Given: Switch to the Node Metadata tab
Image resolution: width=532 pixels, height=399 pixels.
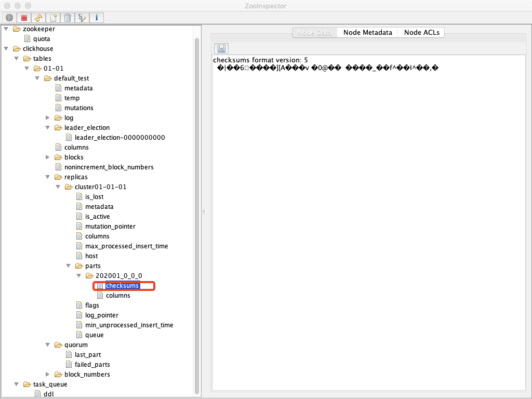Looking at the screenshot, I should pos(367,33).
